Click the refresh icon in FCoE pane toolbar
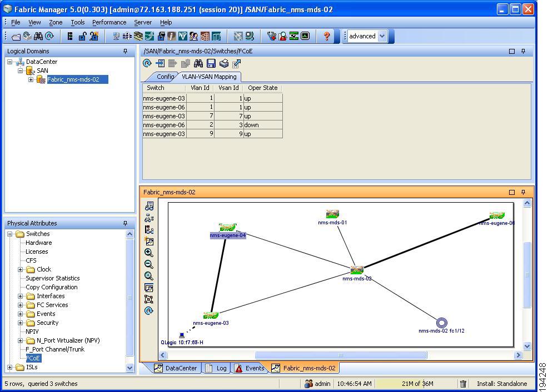Image resolution: width=548 pixels, height=392 pixels. [x=147, y=63]
